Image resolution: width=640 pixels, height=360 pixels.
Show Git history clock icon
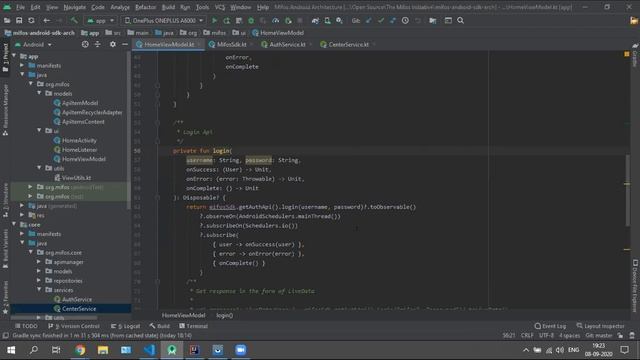tap(405, 20)
